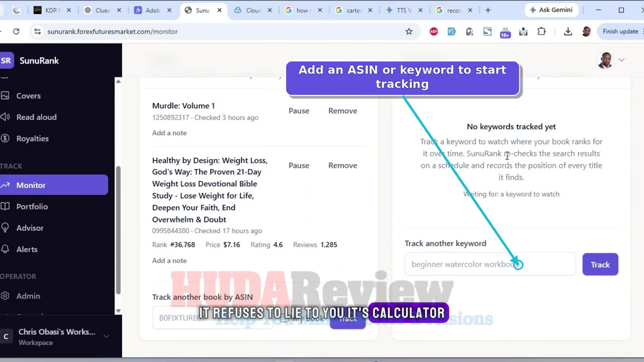Image resolution: width=644 pixels, height=362 pixels.
Task: Click the SunuRank user profile photo
Action: [x=604, y=60]
